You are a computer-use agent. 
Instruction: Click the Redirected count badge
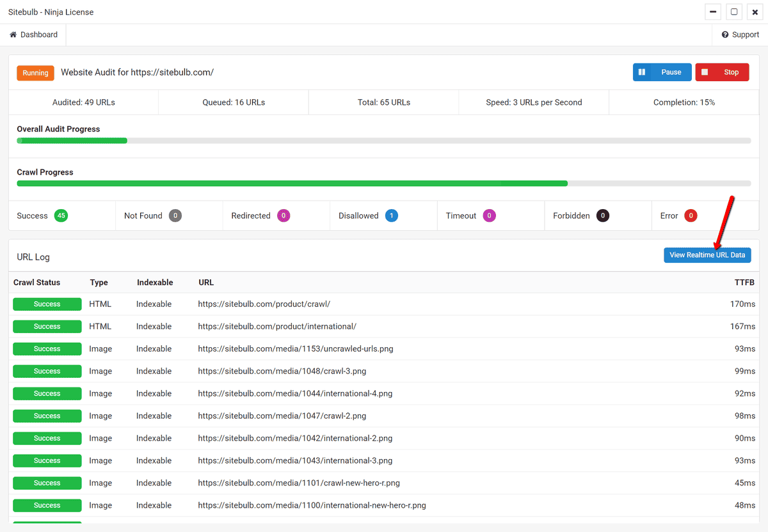click(284, 215)
